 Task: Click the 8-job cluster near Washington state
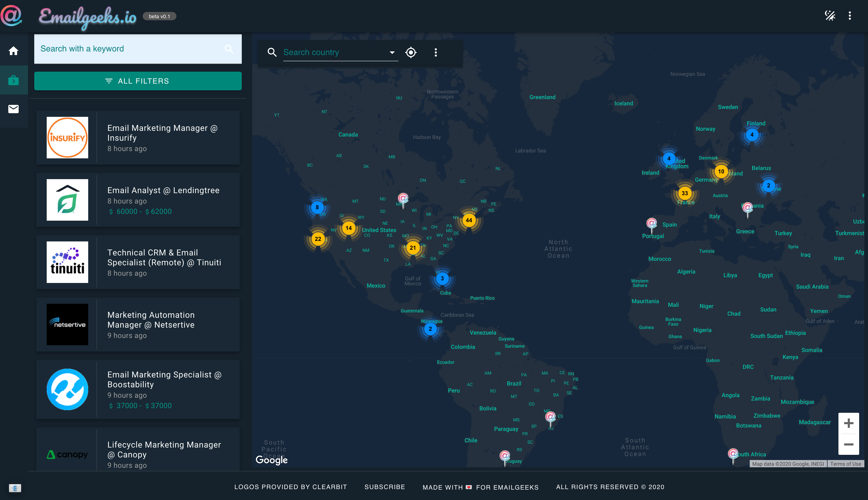point(317,207)
